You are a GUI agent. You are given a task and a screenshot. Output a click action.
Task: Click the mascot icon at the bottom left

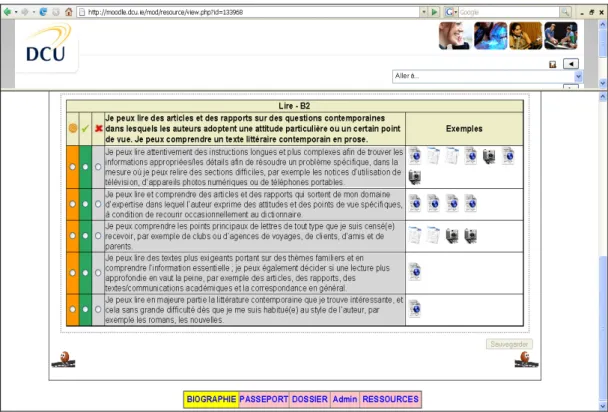(x=64, y=359)
